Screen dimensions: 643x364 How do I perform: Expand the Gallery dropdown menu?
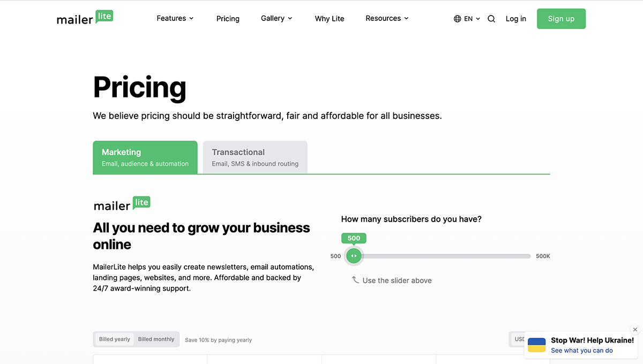[276, 18]
